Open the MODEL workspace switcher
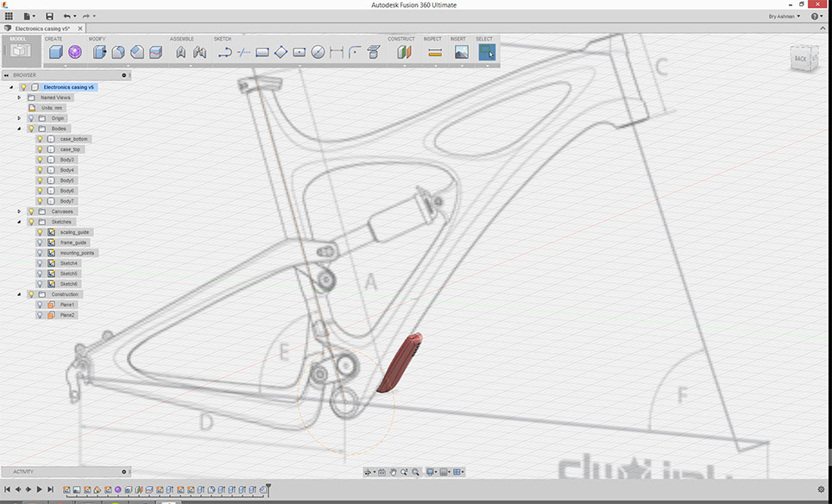The image size is (832, 504). 21,50
